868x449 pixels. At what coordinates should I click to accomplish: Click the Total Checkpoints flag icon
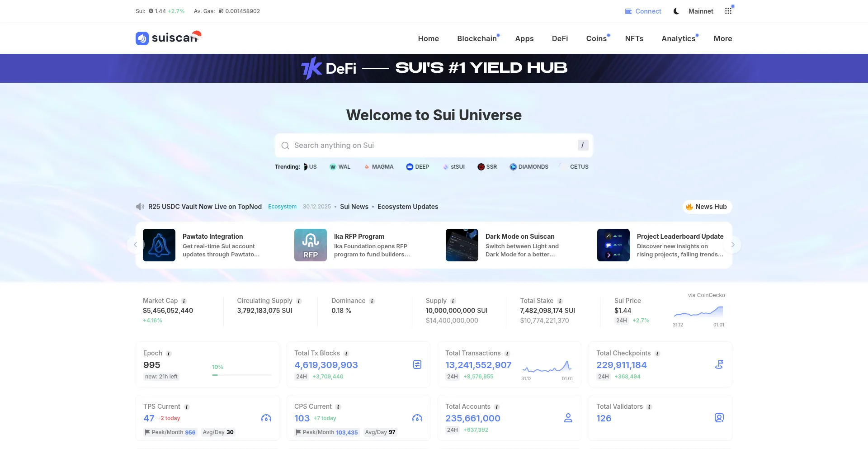click(719, 364)
